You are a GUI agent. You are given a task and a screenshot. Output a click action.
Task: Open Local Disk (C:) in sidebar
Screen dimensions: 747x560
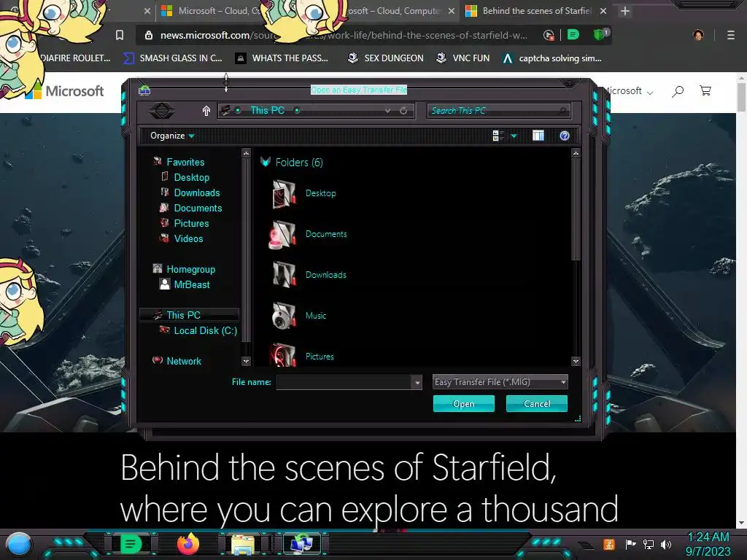[205, 330]
